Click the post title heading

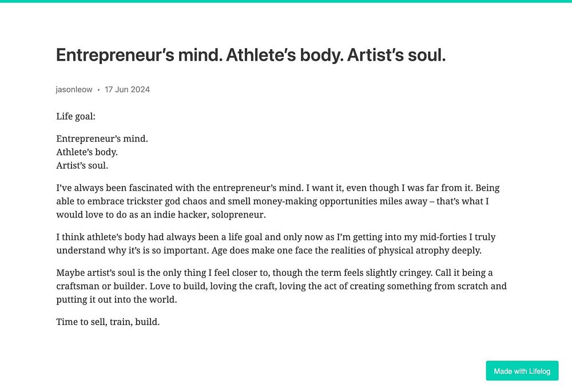coord(251,56)
